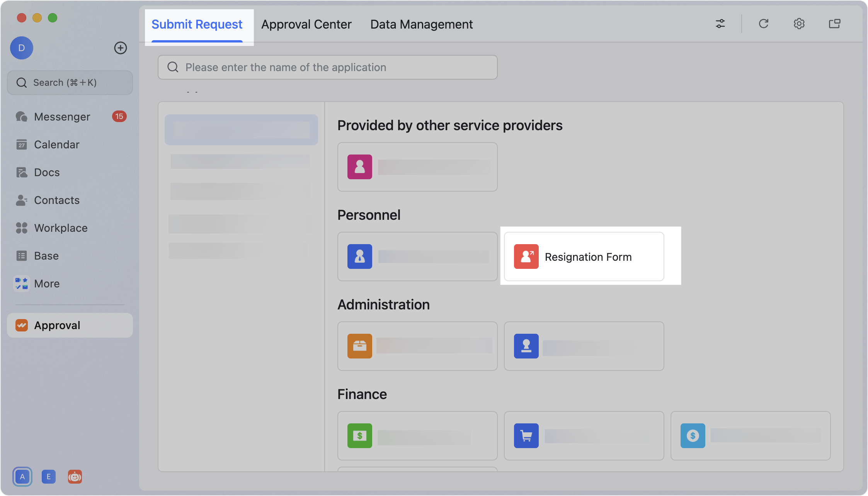Select the Submit Request tab

pos(197,24)
